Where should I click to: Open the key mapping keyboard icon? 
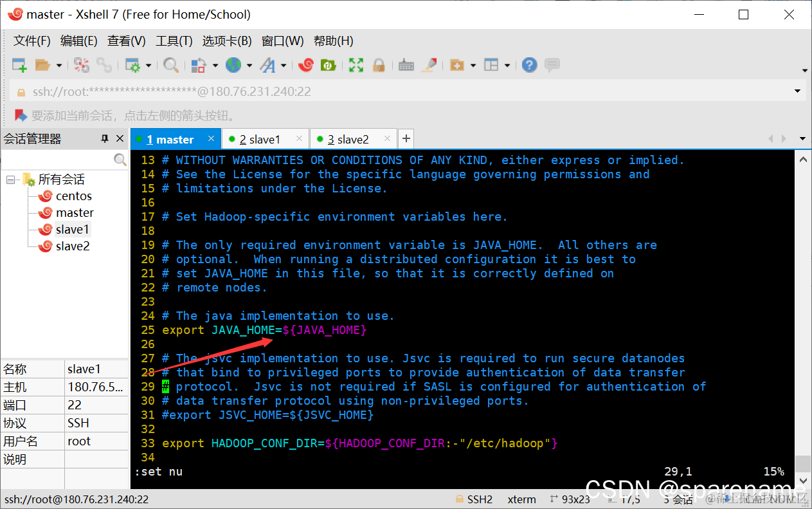(x=406, y=65)
